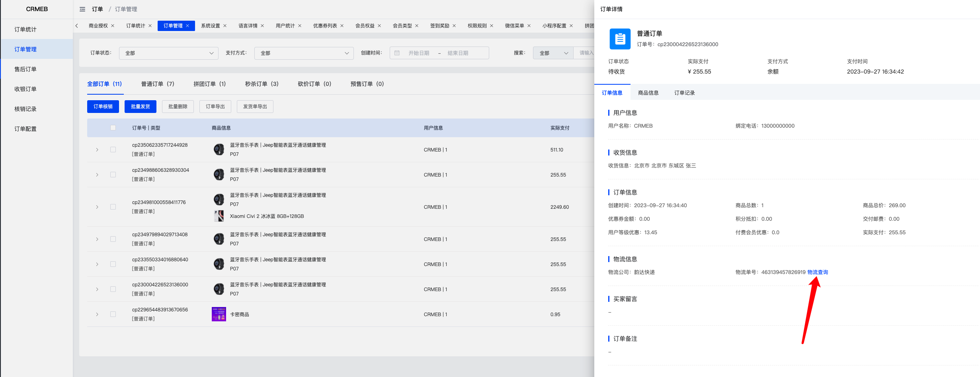The width and height of the screenshot is (980, 377).
Task: Close the 权限规则 tab
Action: [492, 26]
